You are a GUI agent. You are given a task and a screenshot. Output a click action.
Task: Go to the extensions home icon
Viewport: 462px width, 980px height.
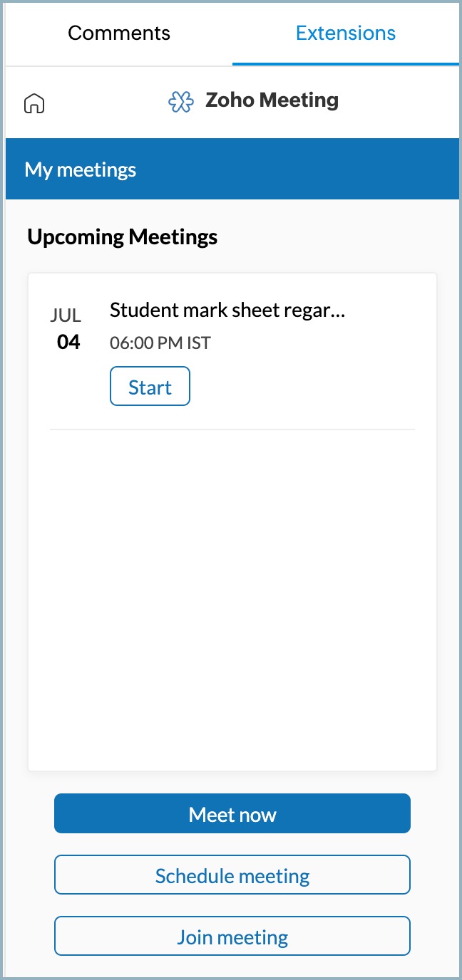(34, 104)
